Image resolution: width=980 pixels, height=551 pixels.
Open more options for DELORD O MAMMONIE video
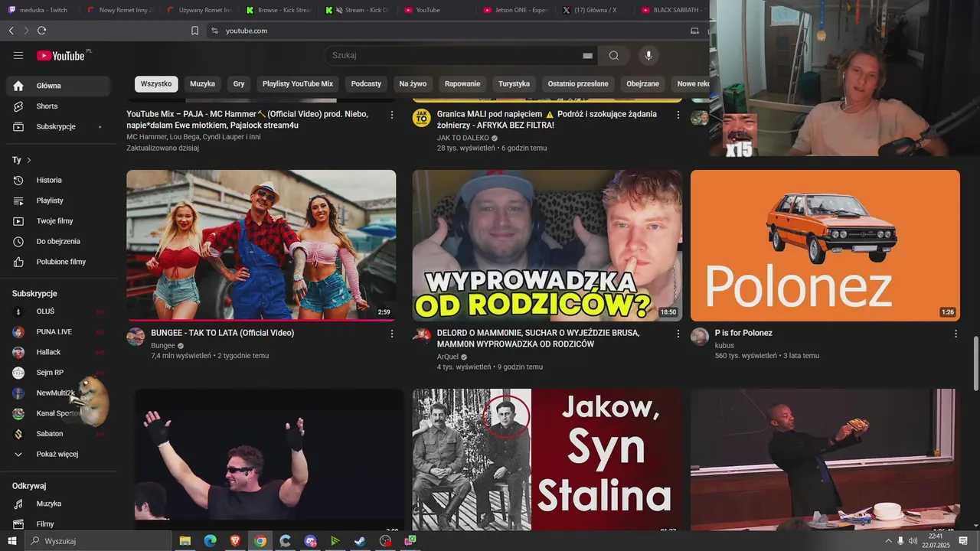pos(678,334)
